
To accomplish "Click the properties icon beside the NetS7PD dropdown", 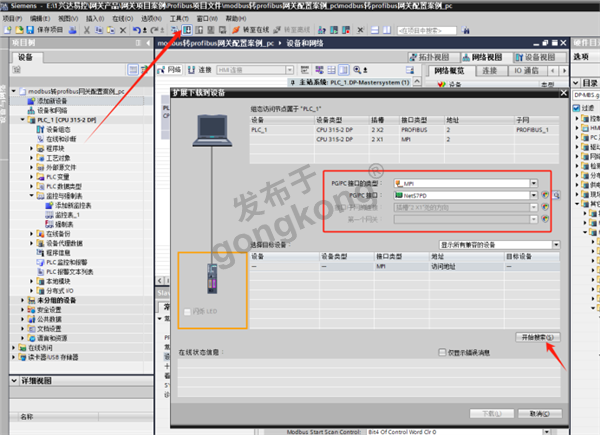I will click(x=545, y=196).
